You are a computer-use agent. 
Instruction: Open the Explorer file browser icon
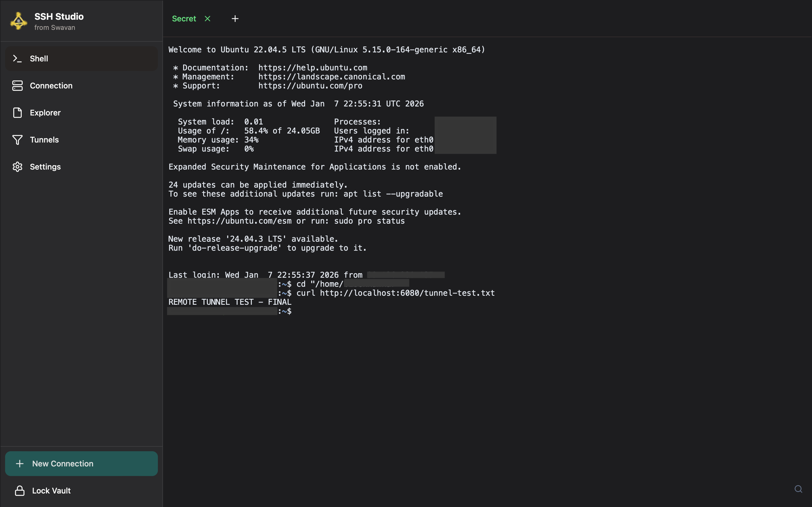[17, 113]
